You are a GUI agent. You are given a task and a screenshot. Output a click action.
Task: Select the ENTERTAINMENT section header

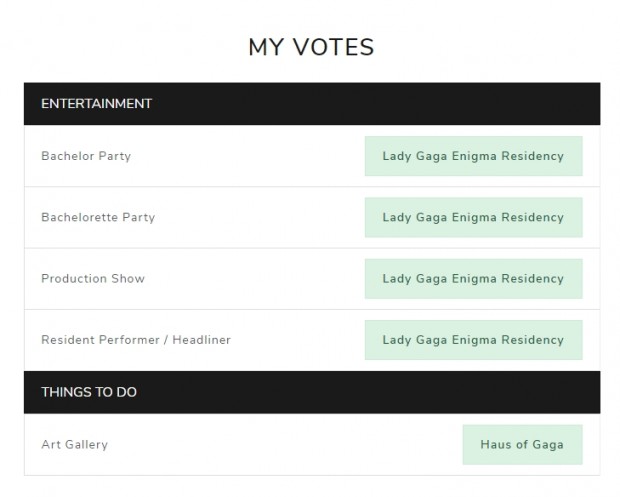pos(312,104)
